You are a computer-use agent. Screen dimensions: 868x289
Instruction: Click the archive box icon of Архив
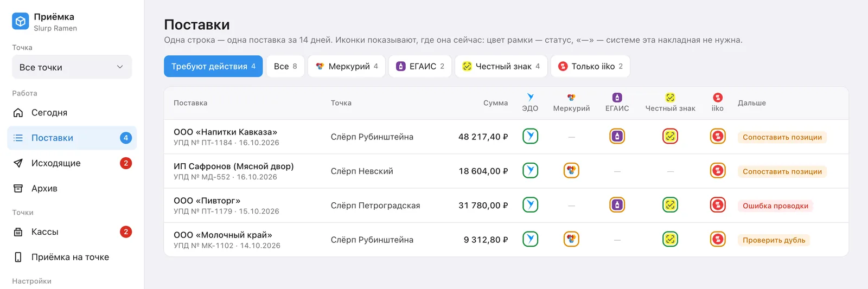pos(18,188)
